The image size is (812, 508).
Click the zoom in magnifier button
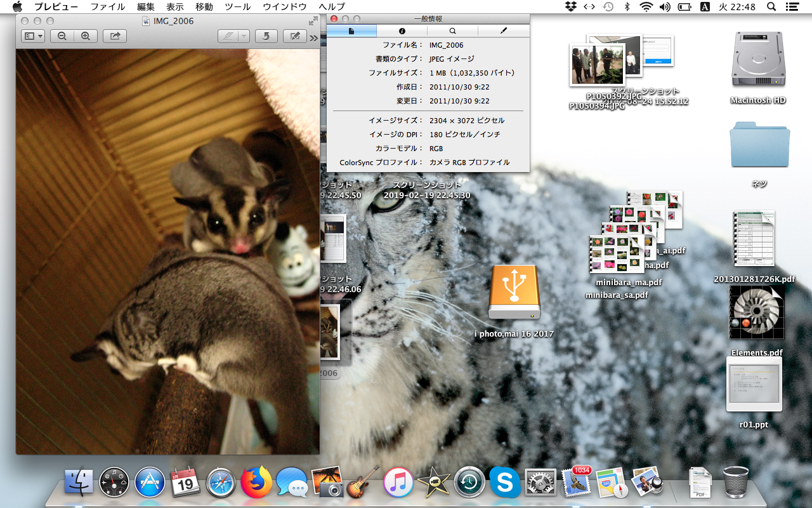(x=85, y=36)
